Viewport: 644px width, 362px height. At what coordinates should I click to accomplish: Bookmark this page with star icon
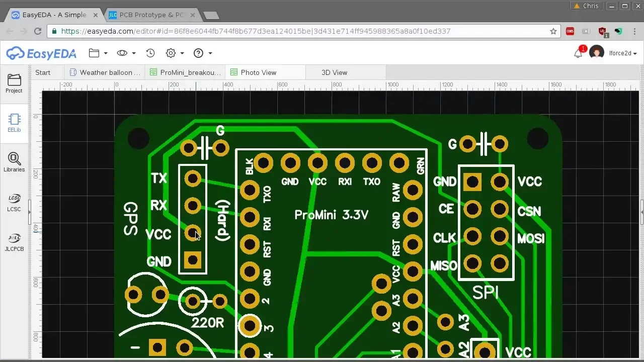click(553, 31)
